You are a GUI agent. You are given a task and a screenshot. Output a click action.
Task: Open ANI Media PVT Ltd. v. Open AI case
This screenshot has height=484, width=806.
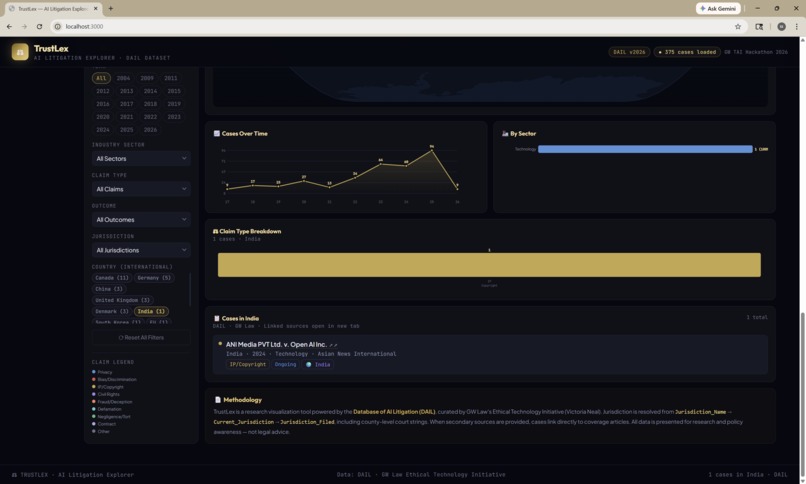[276, 345]
